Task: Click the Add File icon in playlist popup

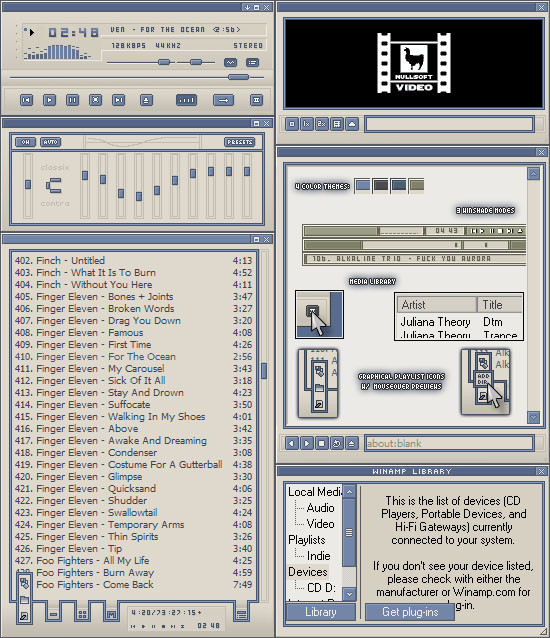Action: pyautogui.click(x=24, y=616)
